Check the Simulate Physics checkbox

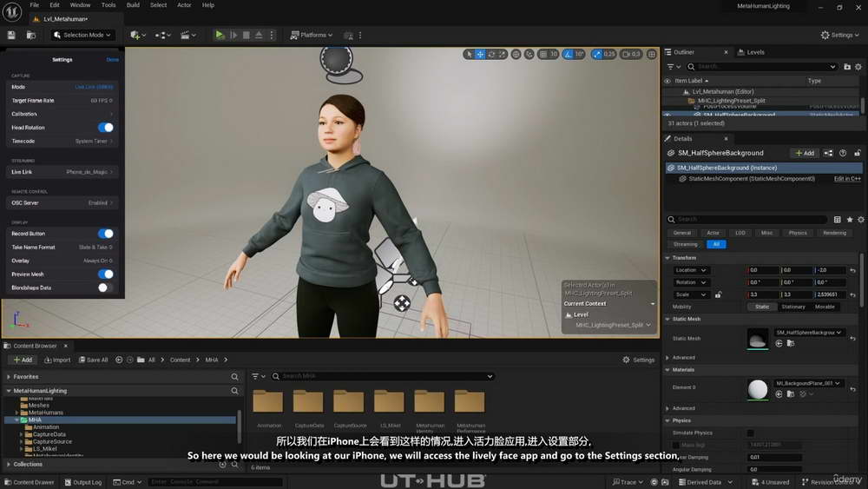pos(750,433)
